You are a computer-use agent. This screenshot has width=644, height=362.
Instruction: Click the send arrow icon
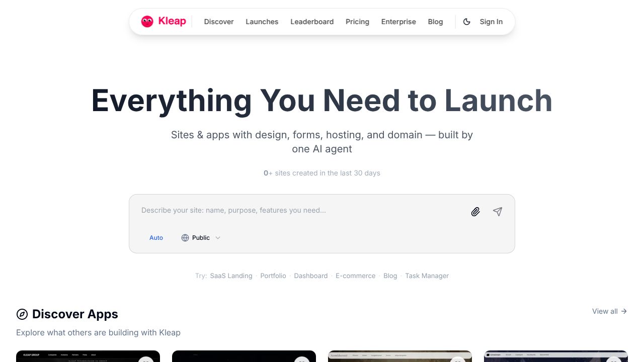[x=497, y=212]
